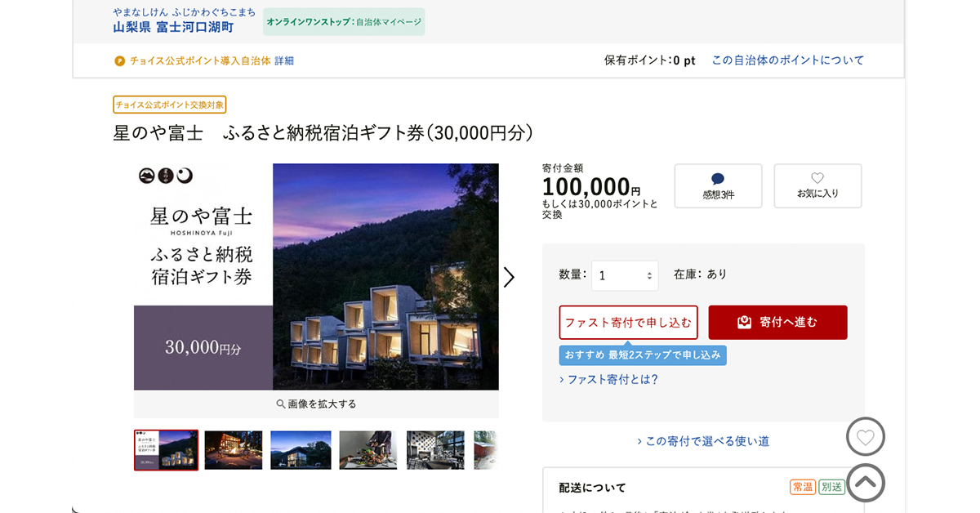Screen dimensions: 980x513
Task: Open the 詳細 link for point details
Action: (284, 60)
